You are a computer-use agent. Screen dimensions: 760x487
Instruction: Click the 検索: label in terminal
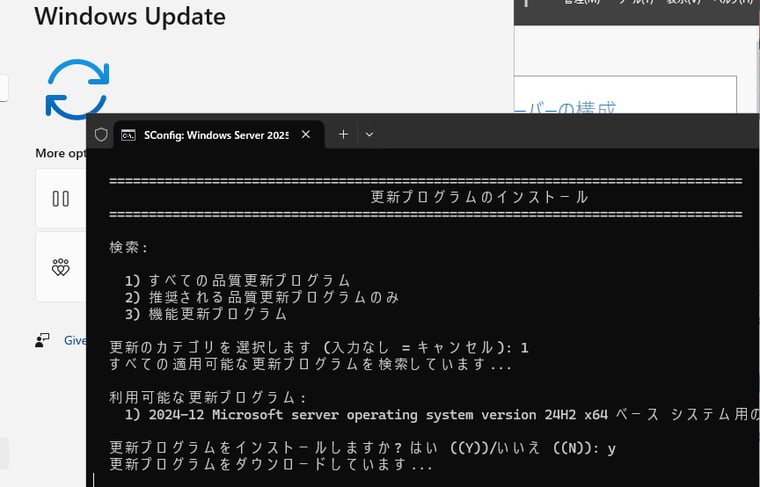(128, 247)
